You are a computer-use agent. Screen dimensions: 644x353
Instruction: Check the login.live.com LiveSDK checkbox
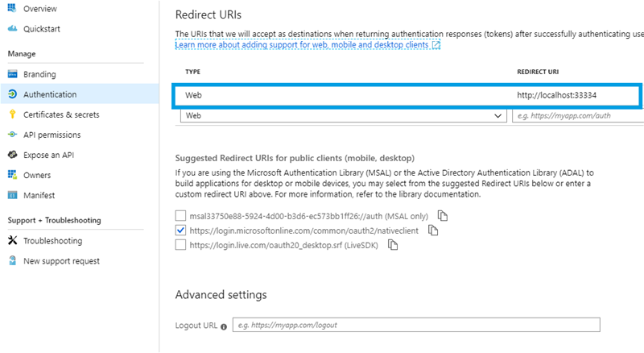tap(180, 245)
